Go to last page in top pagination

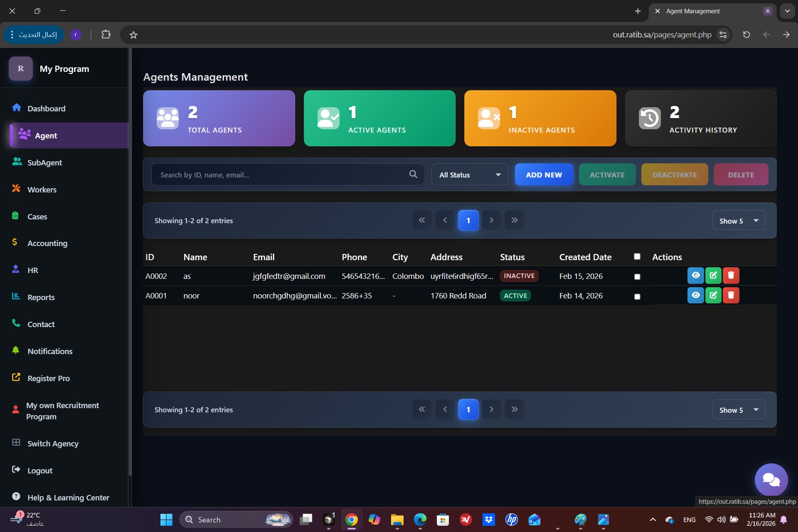pyautogui.click(x=514, y=220)
